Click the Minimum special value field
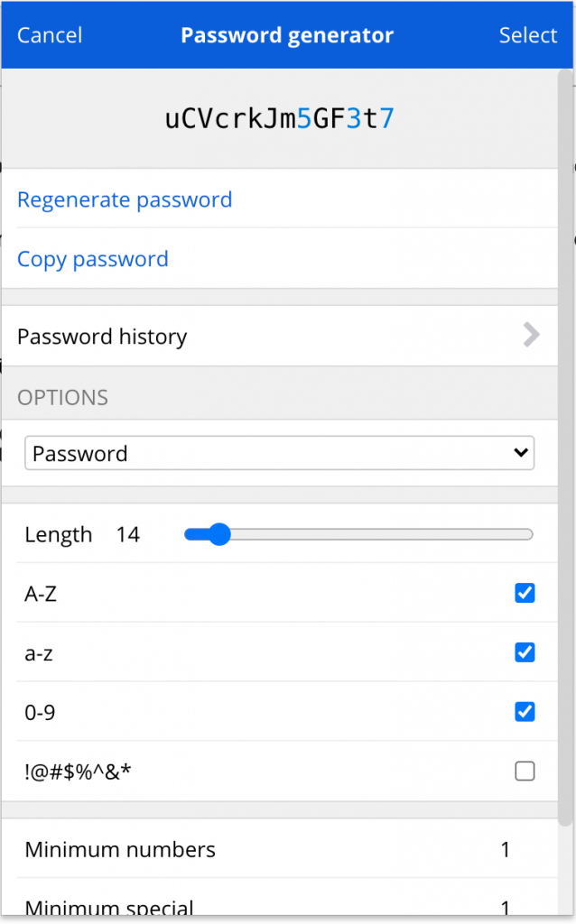The image size is (576, 924). 506,908
